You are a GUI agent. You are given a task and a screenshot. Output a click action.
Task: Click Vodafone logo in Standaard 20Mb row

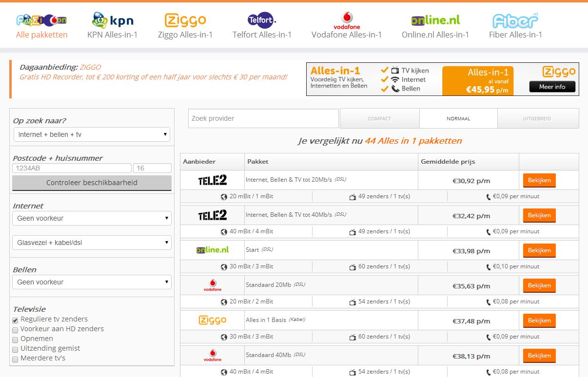[x=212, y=285]
